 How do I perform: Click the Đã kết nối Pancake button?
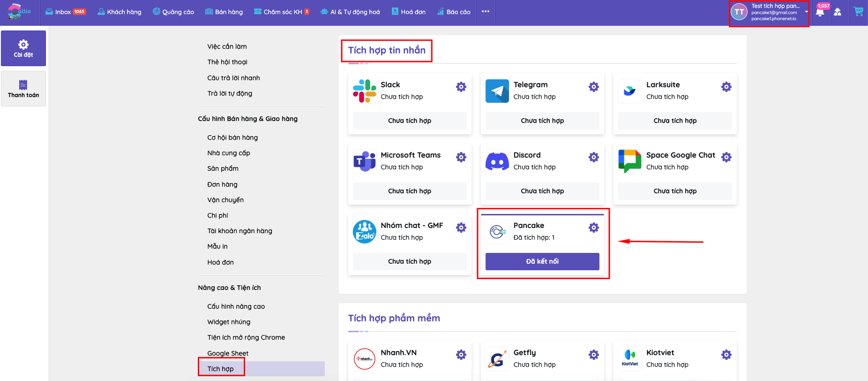click(x=542, y=261)
